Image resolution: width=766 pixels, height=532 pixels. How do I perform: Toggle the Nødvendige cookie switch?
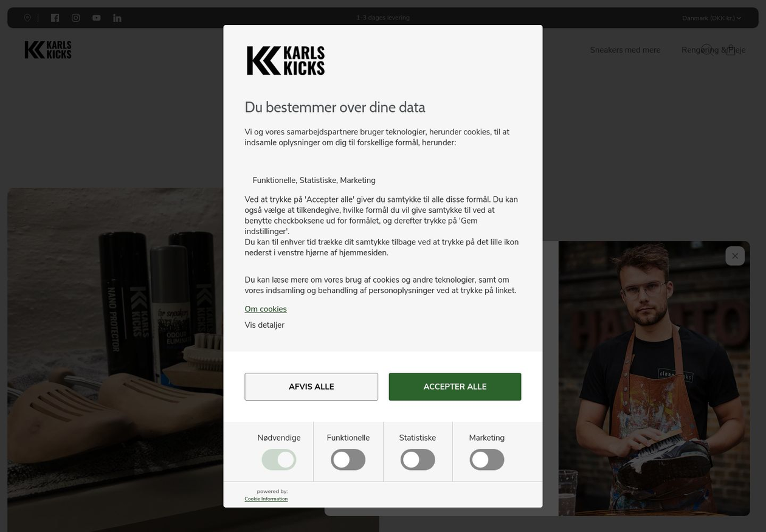pyautogui.click(x=279, y=460)
